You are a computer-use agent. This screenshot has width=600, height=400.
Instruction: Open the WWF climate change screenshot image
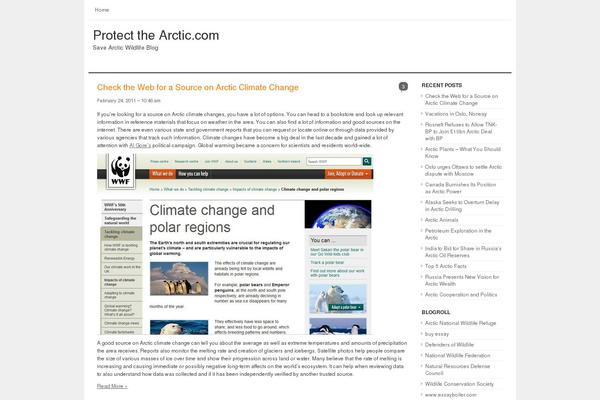235,244
